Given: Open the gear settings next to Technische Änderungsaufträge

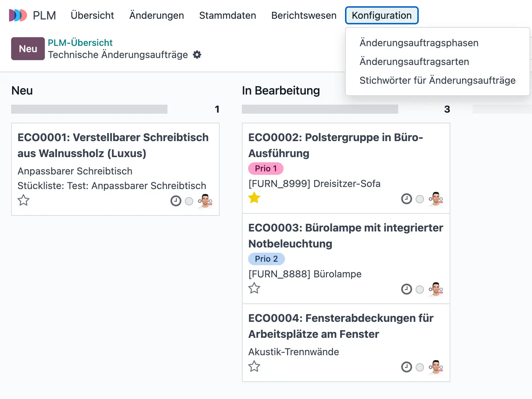Looking at the screenshot, I should pyautogui.click(x=197, y=55).
